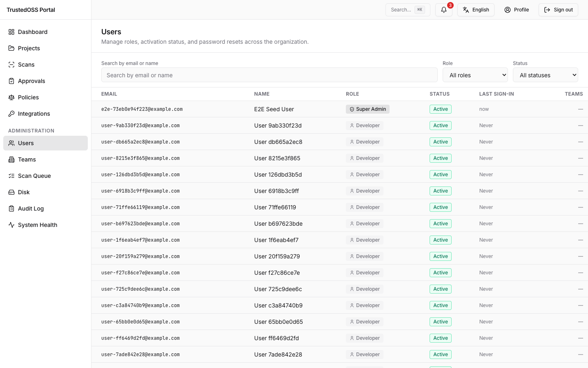This screenshot has width=588, height=368.
Task: Click the Policies scales icon
Action: coord(11,97)
